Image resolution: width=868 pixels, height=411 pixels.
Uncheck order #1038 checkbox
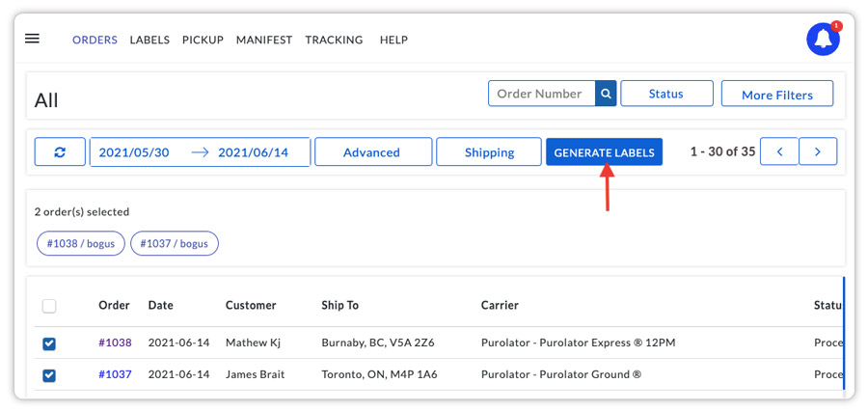[x=49, y=344]
